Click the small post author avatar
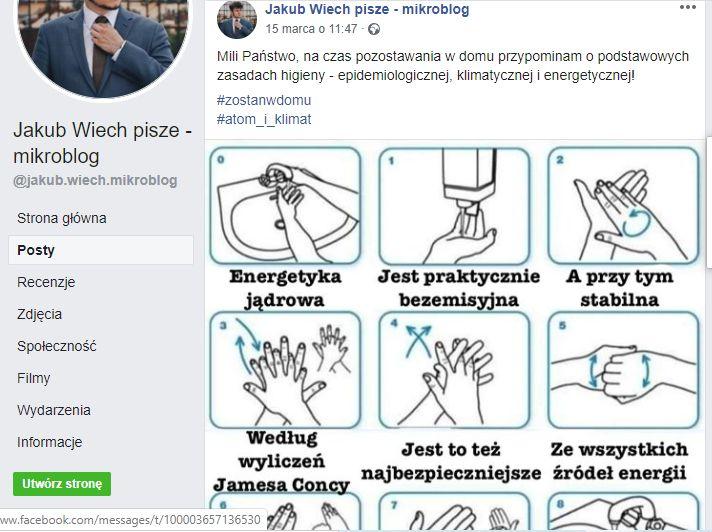The height and width of the screenshot is (532, 712). pos(237,20)
